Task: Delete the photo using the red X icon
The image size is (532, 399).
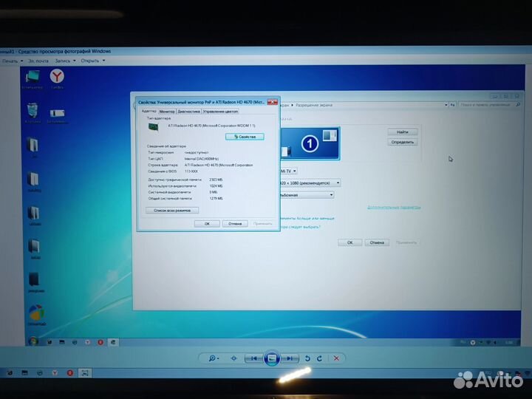Action: 336,358
